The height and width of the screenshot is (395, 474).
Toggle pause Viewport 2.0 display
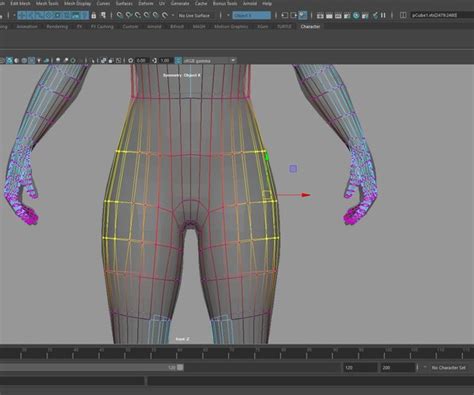coord(383,15)
